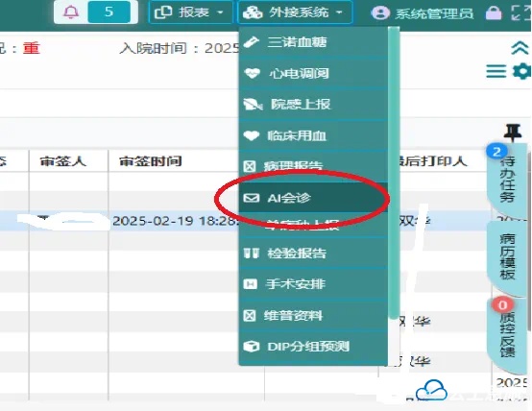
Task: Open 临床用血 menu option
Action: (x=313, y=135)
